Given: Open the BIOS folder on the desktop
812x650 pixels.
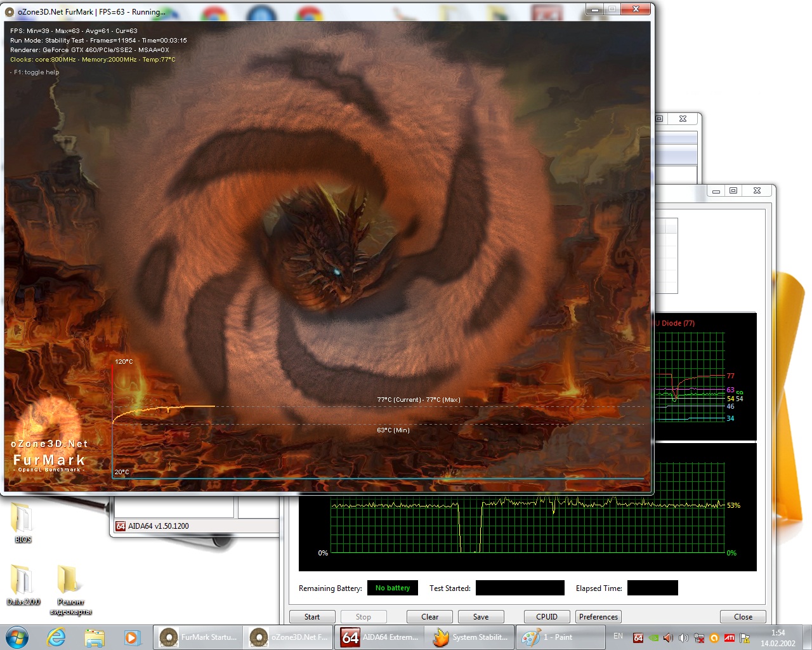Looking at the screenshot, I should point(23,522).
